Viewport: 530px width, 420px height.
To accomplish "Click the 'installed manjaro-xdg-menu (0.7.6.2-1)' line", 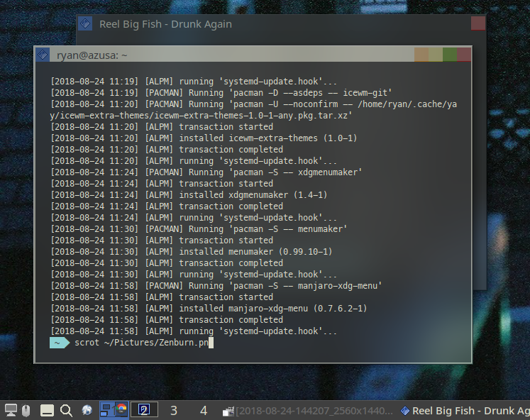I will 209,309.
